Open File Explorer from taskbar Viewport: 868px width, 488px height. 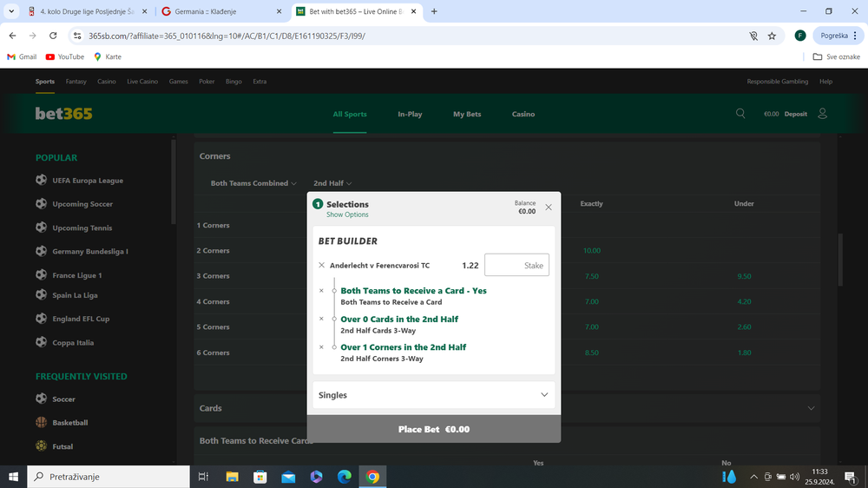coord(232,477)
